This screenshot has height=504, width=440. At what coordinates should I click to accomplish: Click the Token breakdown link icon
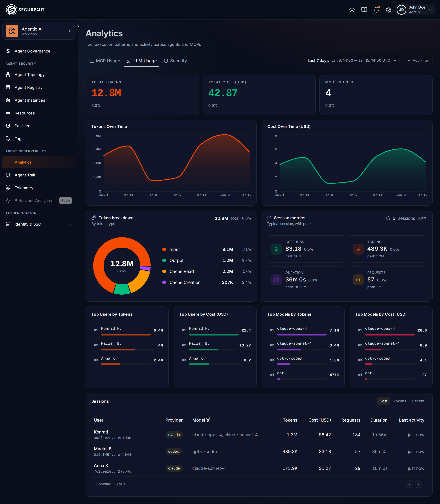[94, 218]
